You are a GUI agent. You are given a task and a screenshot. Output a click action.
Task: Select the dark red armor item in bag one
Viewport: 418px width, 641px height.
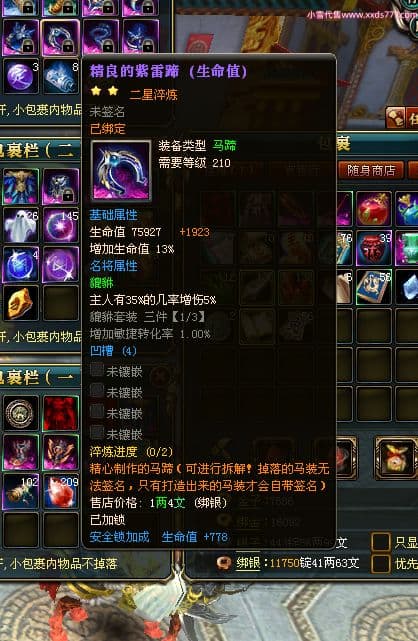tap(60, 413)
